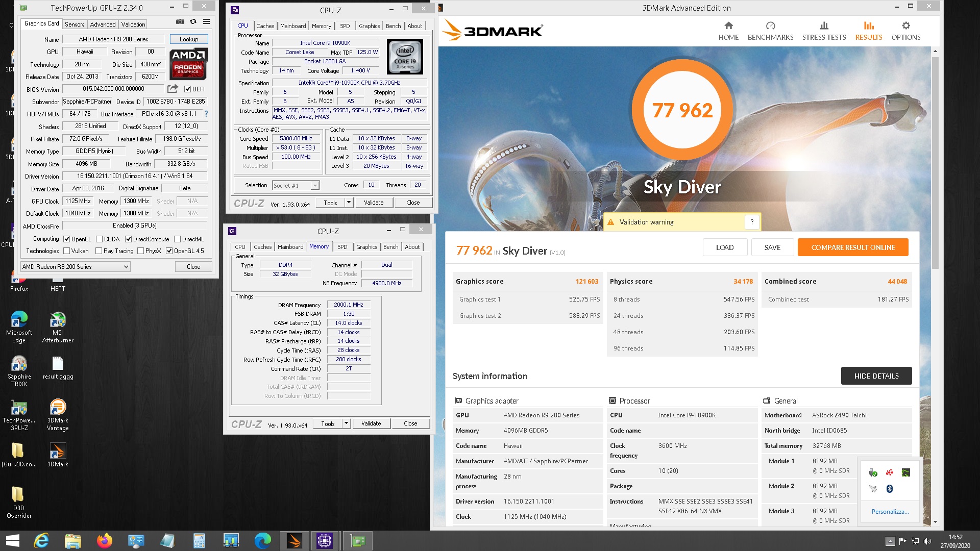Screen dimensions: 980x551
Task: Switch to Sensors tab in GPU-Z
Action: click(x=75, y=24)
